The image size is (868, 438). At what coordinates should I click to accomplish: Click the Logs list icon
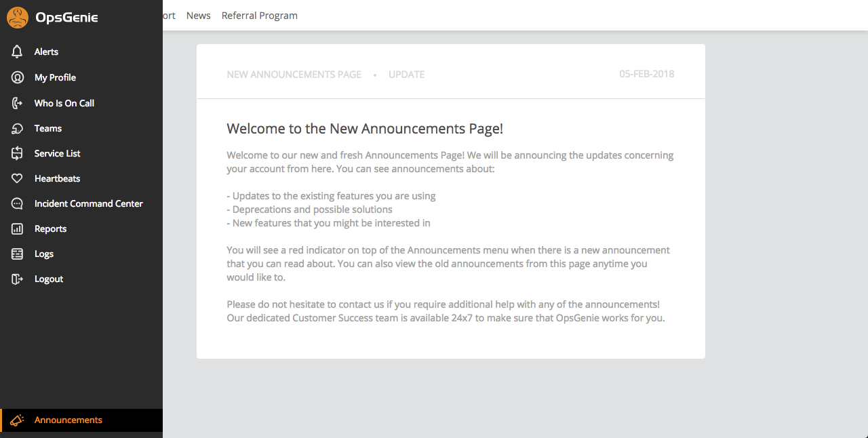18,254
